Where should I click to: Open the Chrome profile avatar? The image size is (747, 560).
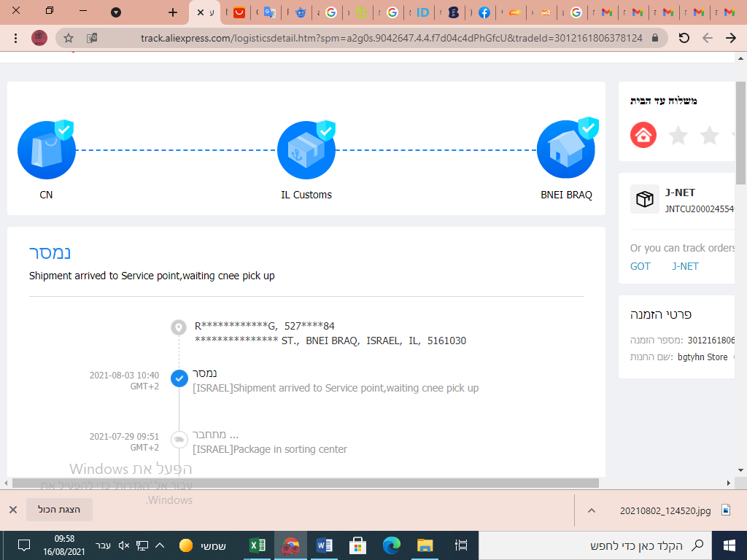point(39,38)
